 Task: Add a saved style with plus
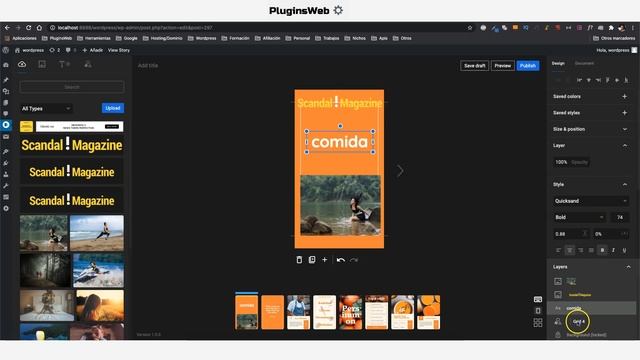624,113
